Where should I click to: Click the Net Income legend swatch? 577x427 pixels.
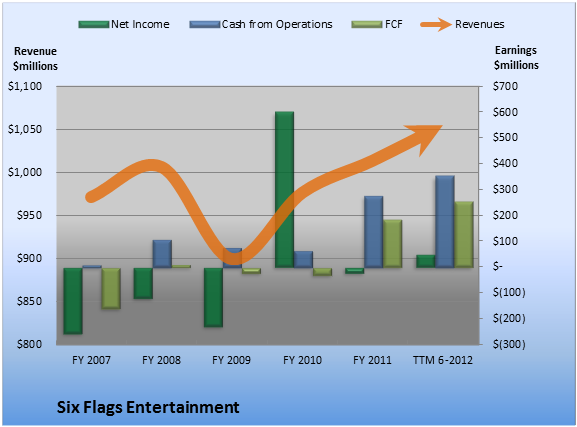[94, 25]
